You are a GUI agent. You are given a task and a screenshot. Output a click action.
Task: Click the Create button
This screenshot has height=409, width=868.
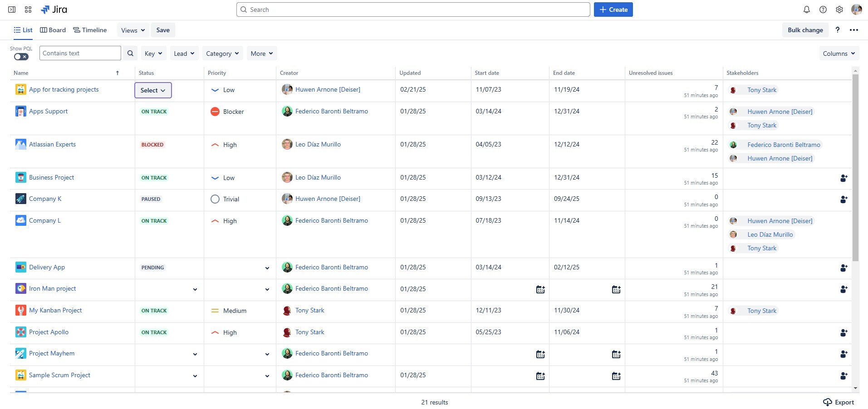613,9
